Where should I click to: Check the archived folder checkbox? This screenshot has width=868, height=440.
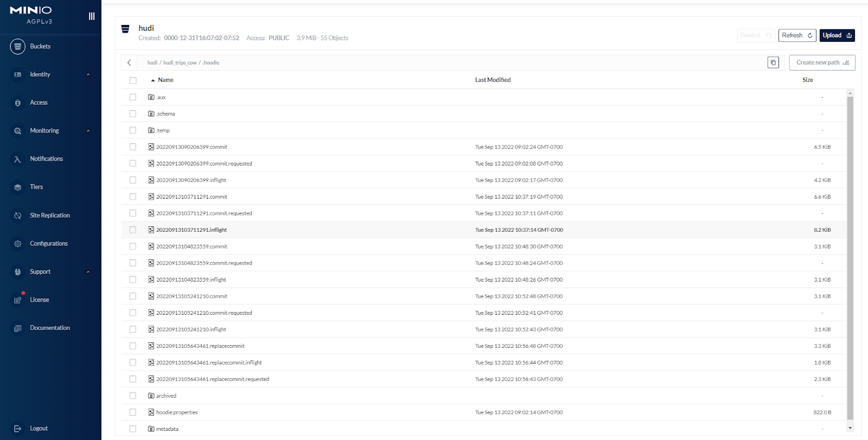(133, 396)
